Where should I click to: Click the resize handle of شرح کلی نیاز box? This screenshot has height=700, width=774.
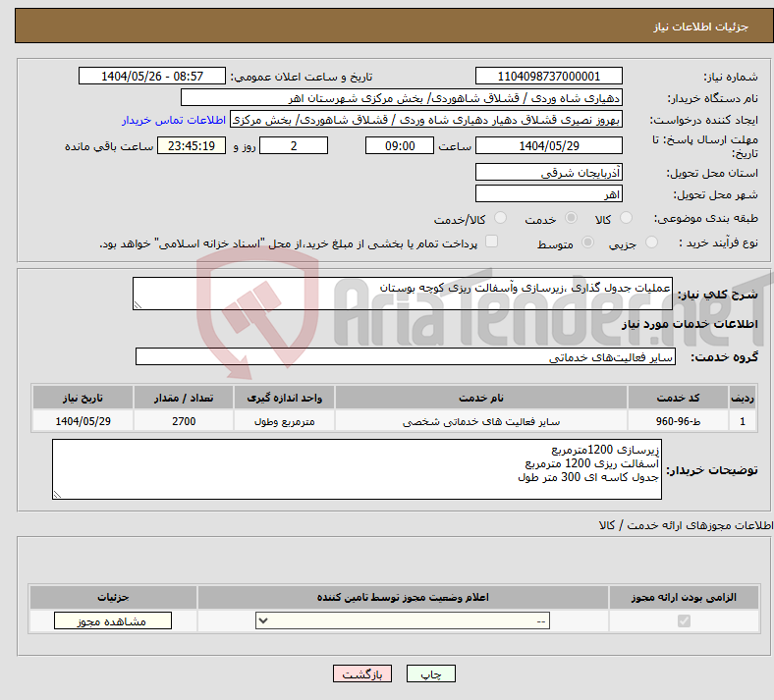(138, 305)
